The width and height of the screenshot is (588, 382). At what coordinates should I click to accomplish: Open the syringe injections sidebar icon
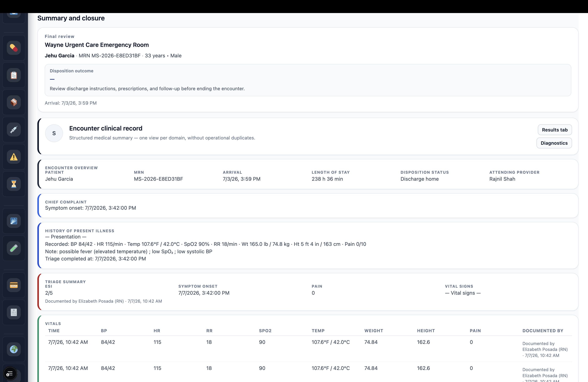[14, 129]
